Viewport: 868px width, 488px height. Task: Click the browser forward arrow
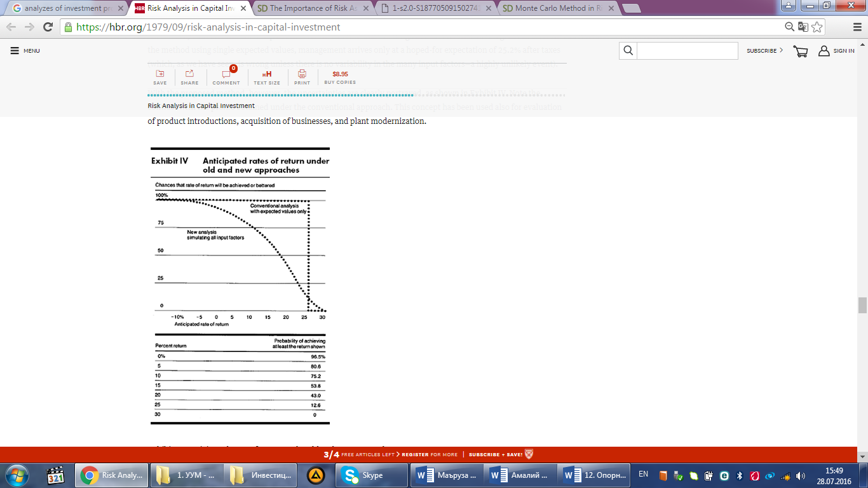(x=29, y=27)
